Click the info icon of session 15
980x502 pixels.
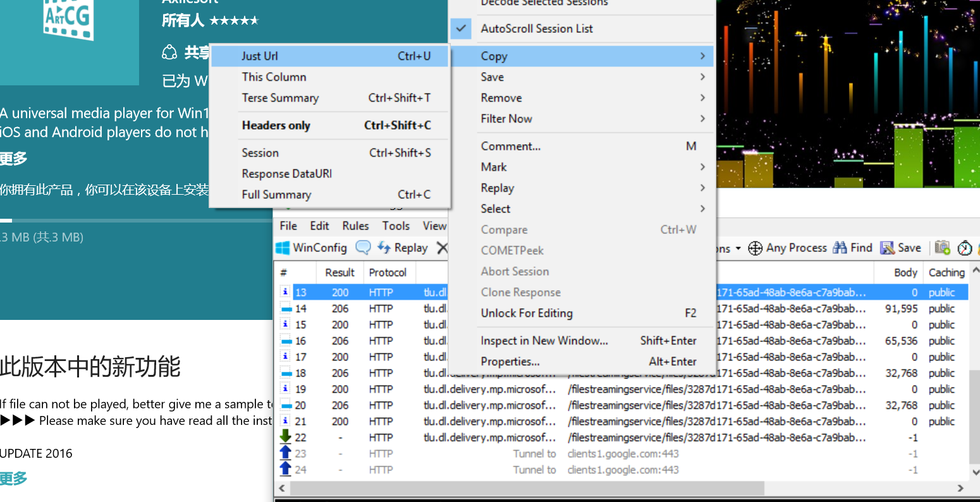(x=285, y=324)
